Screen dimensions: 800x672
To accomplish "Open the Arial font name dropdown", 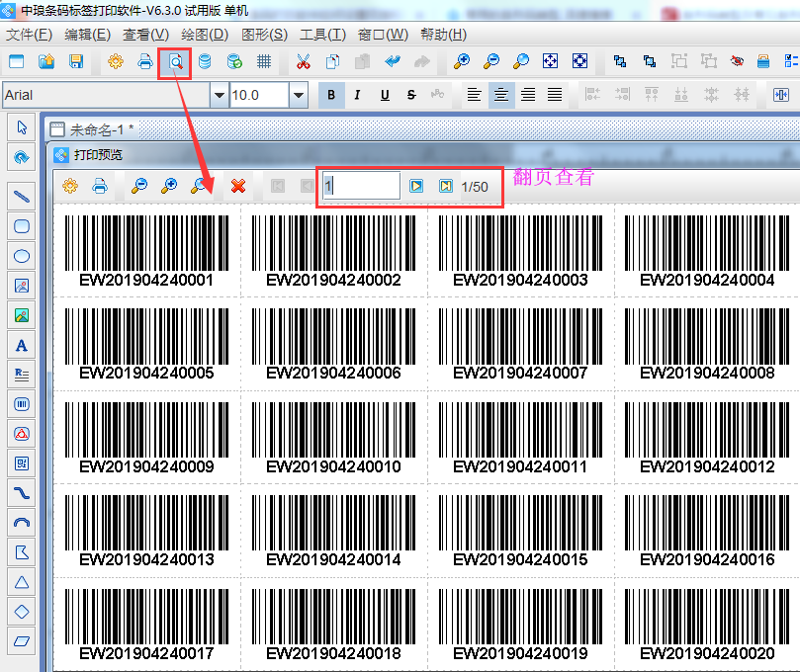I will (219, 95).
